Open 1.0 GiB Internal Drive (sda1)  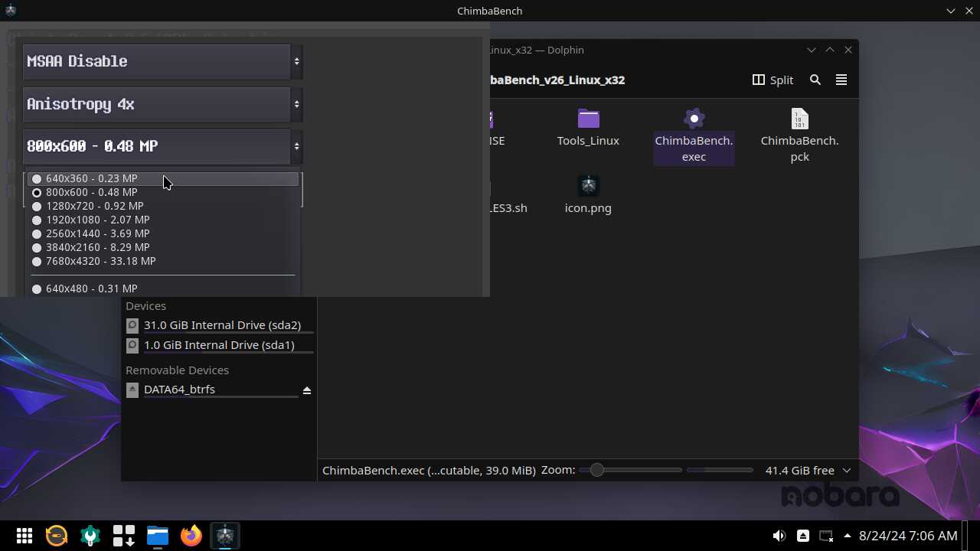pos(219,345)
